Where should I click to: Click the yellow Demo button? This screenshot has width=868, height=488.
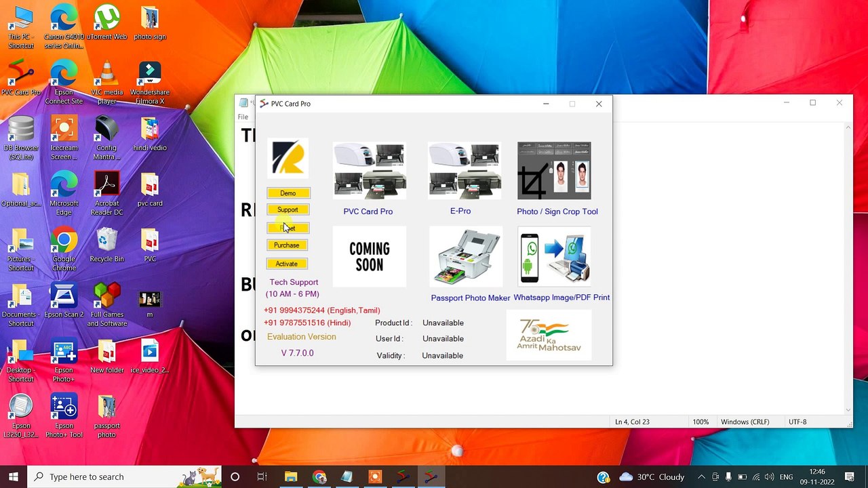[x=288, y=193]
